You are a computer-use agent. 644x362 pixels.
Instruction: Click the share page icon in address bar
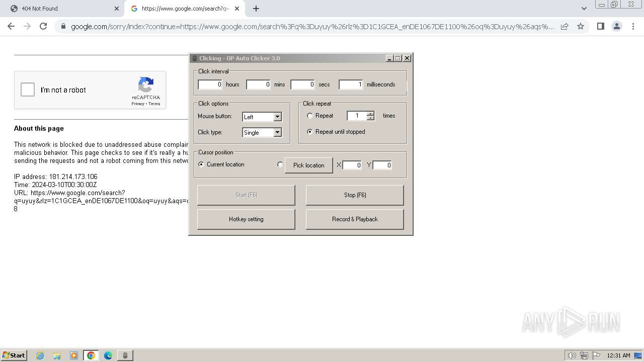(x=565, y=26)
